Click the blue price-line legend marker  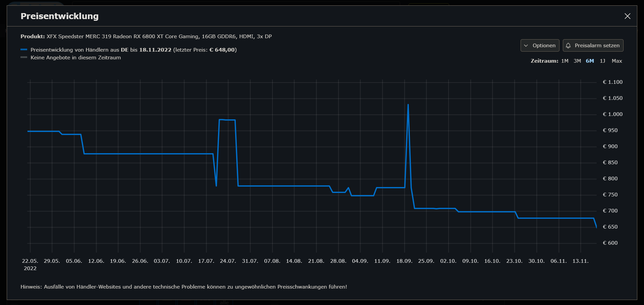24,49
